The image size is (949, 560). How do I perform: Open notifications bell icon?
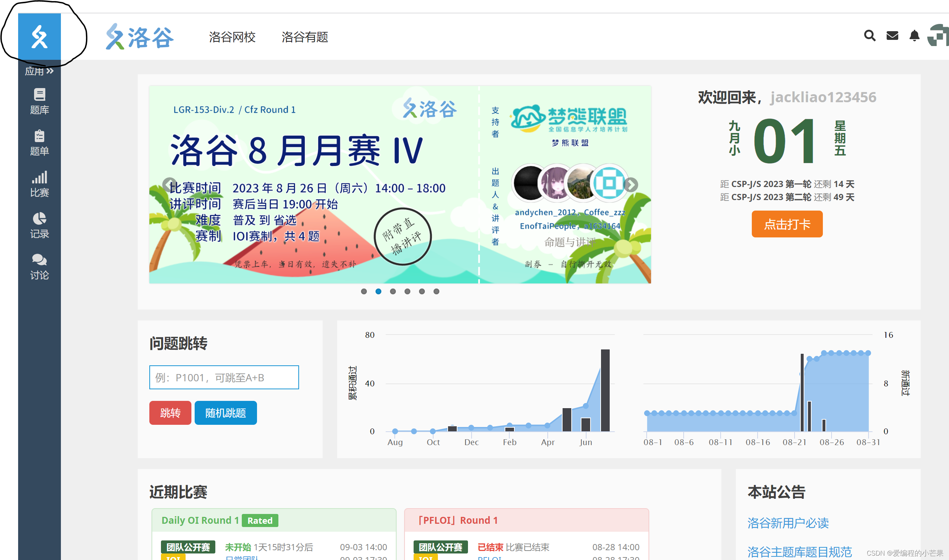click(914, 36)
